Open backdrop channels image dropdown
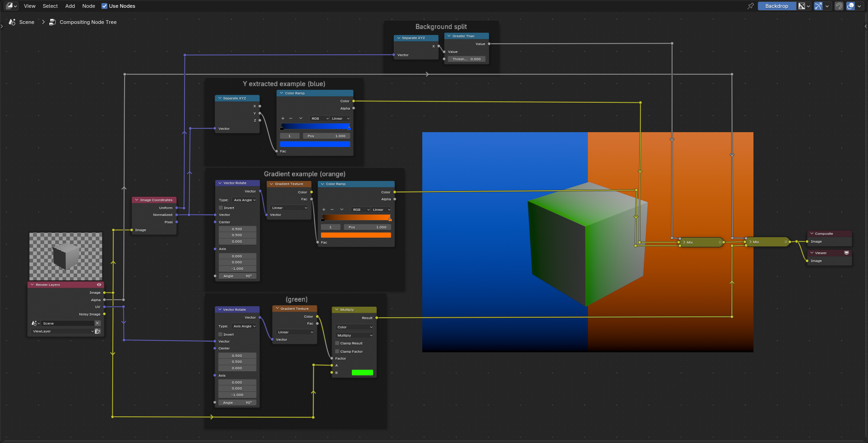This screenshot has height=443, width=868. pos(805,6)
